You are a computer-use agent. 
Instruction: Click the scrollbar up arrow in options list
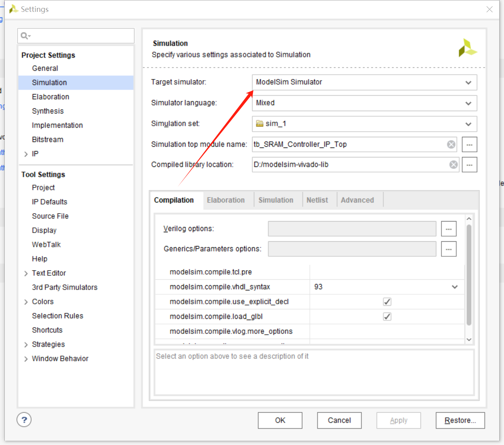(469, 219)
